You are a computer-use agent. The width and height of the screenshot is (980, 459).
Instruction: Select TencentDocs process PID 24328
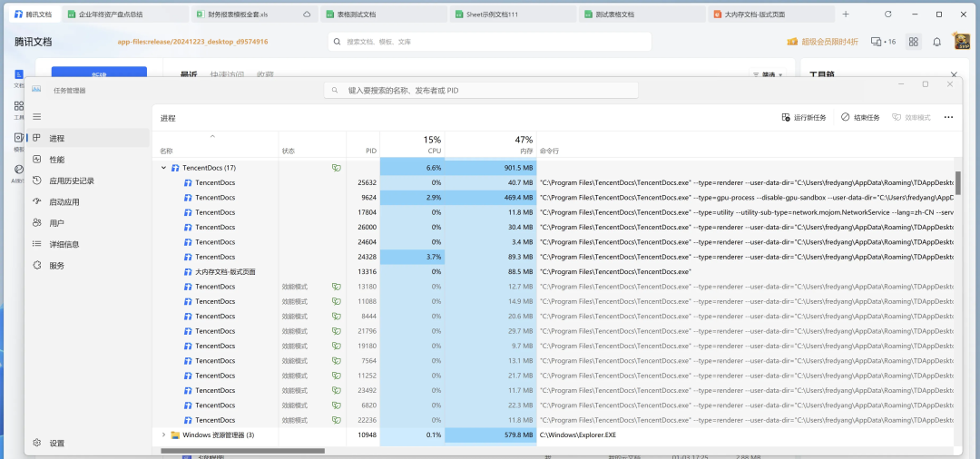point(554,257)
